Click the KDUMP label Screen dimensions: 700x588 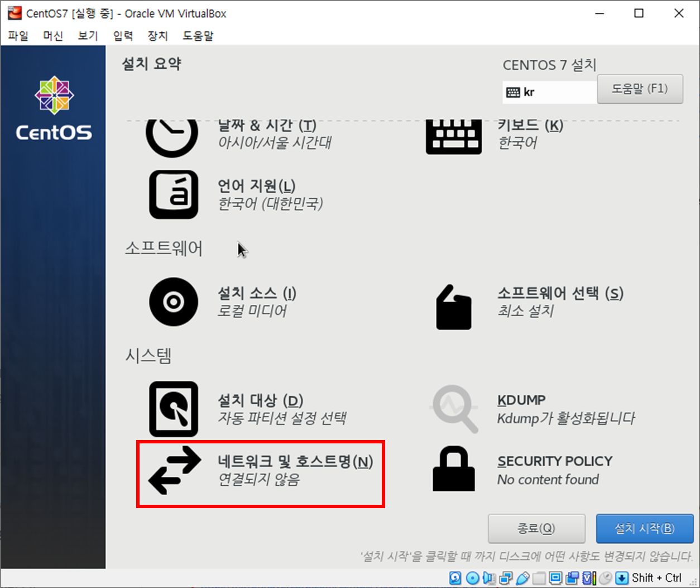(521, 400)
